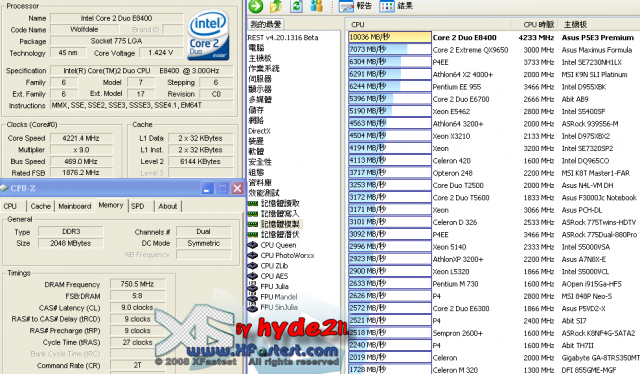Sort by the 主機板 column header
Viewport: 640px width, 374px height.
pos(575,24)
